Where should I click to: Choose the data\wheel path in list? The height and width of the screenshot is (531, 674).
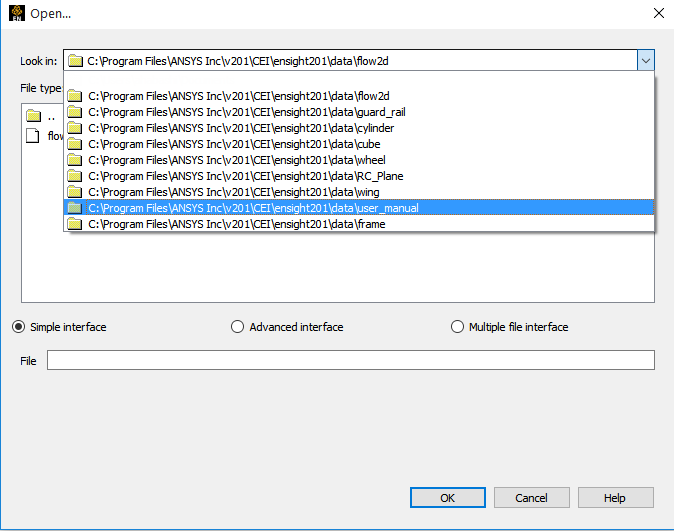pyautogui.click(x=359, y=160)
